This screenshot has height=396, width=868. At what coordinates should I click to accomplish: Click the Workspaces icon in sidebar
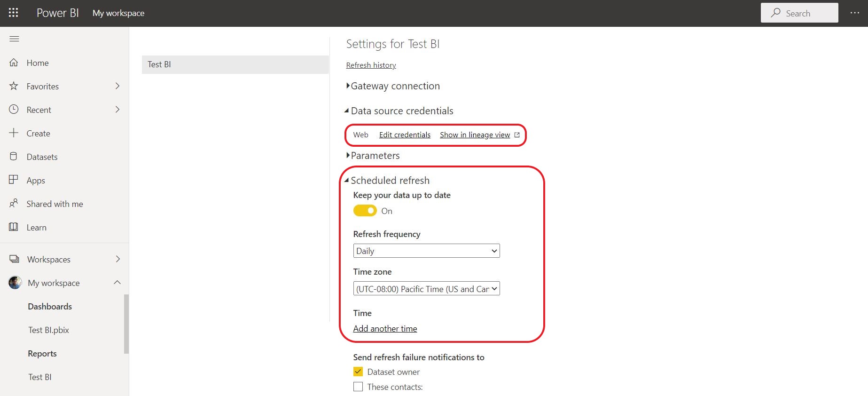click(14, 259)
